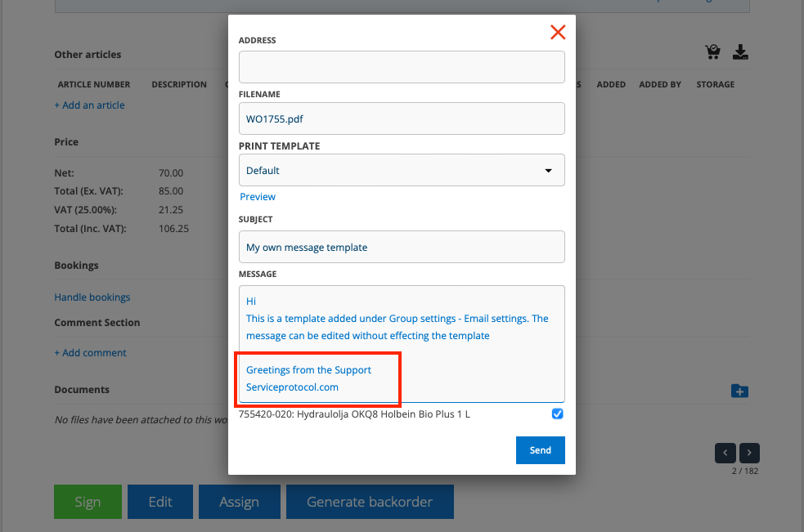Go to next work order arrow
Viewport: 804px width, 532px height.
coord(750,453)
